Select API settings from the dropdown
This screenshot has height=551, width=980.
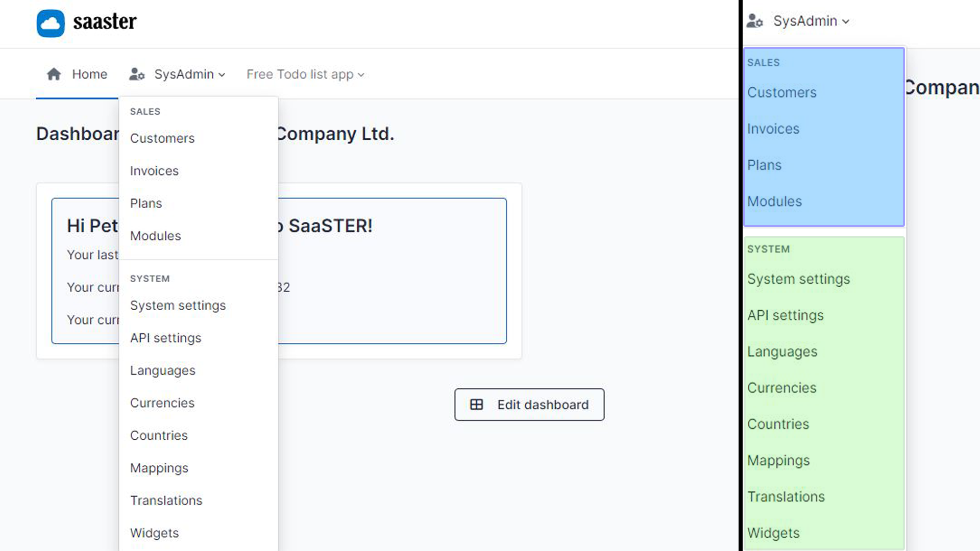[x=165, y=338]
